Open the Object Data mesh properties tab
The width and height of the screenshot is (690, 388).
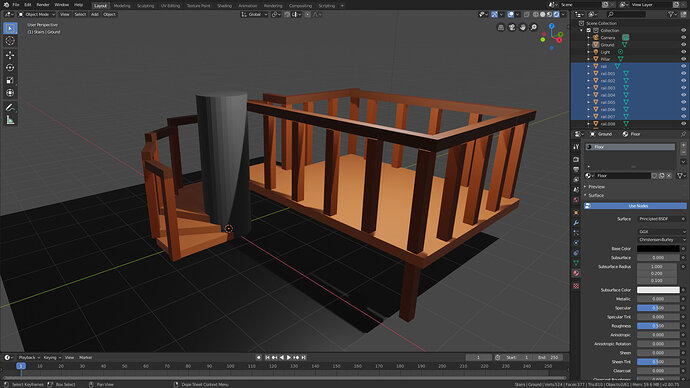tap(576, 263)
